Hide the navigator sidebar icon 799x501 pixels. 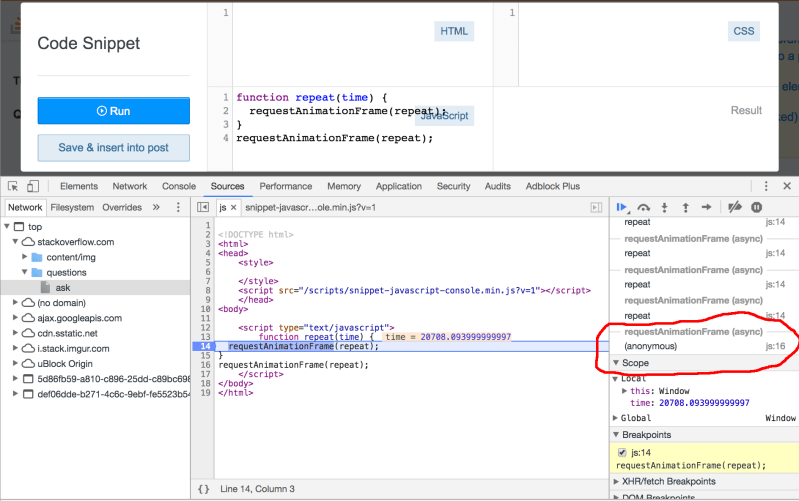pos(203,207)
